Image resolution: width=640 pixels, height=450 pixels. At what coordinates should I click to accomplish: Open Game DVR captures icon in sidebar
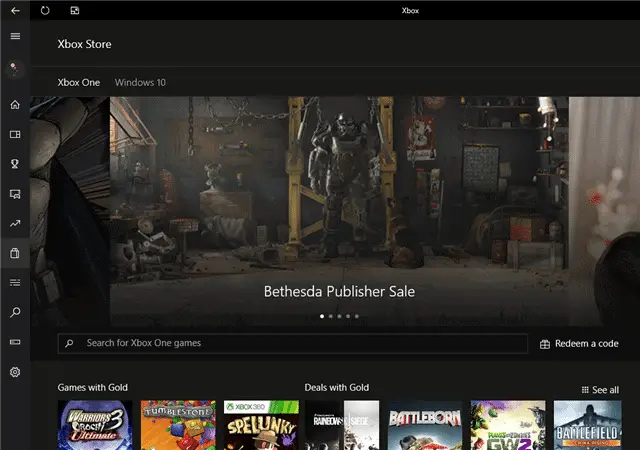(15, 194)
